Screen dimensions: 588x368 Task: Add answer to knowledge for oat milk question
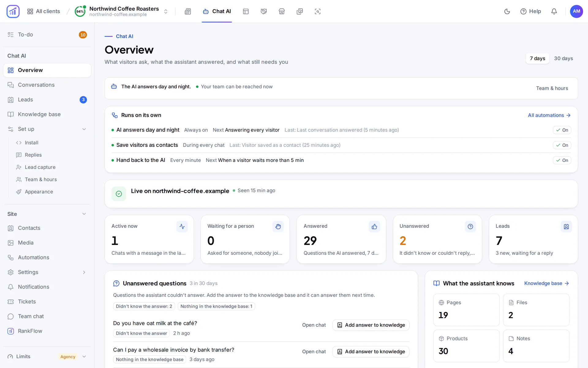(371, 325)
